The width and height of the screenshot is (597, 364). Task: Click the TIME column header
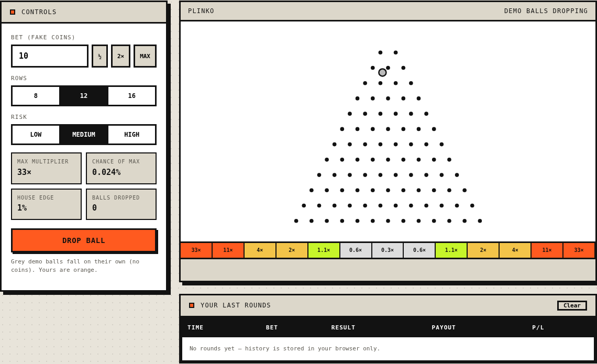(x=195, y=327)
